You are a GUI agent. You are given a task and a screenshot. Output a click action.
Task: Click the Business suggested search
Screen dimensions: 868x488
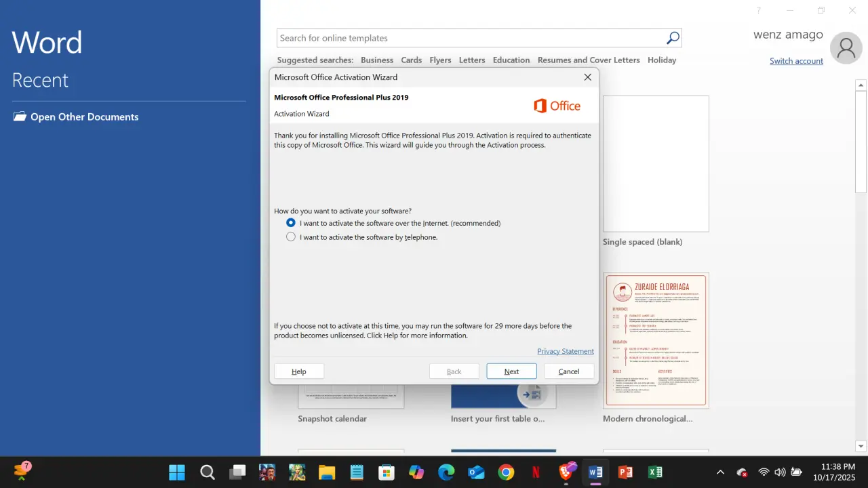(x=377, y=60)
